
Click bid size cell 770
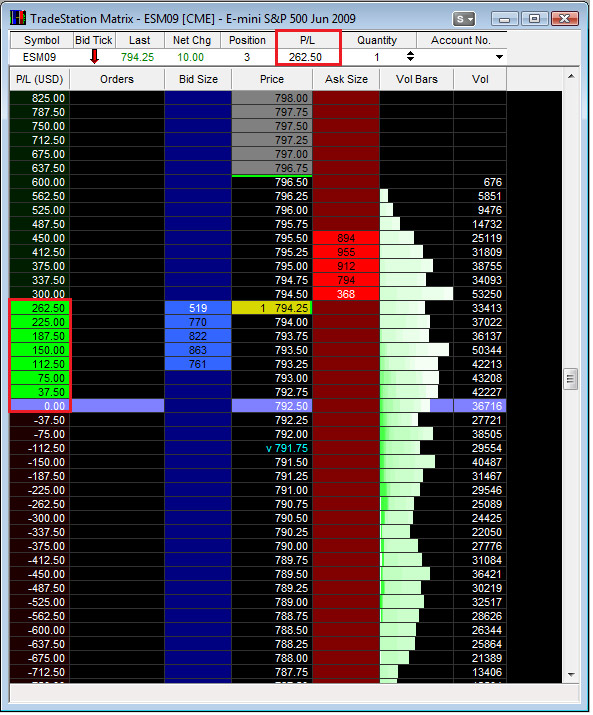(198, 322)
